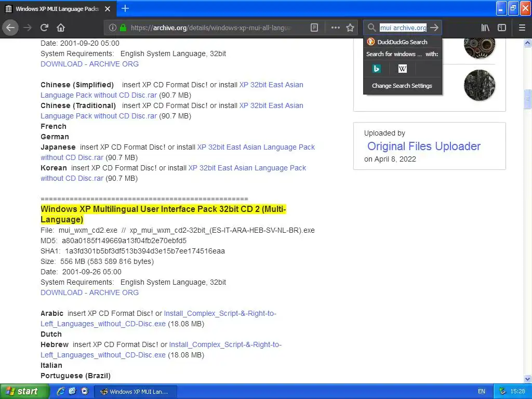This screenshot has height=399, width=532.
Task: Open the Firefox hamburger menu
Action: point(522,28)
